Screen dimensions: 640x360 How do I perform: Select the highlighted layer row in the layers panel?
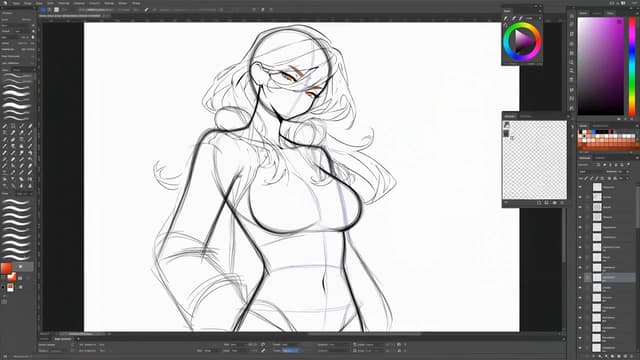pos(611,278)
